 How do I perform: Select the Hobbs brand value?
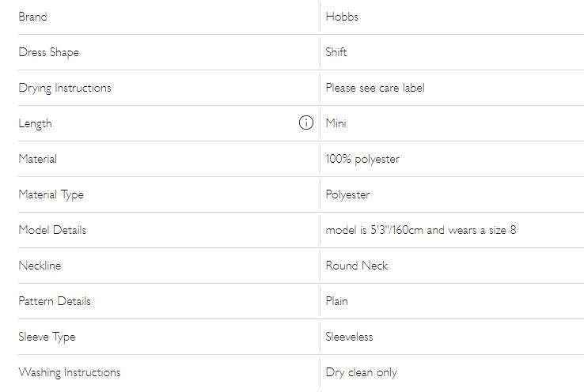342,17
